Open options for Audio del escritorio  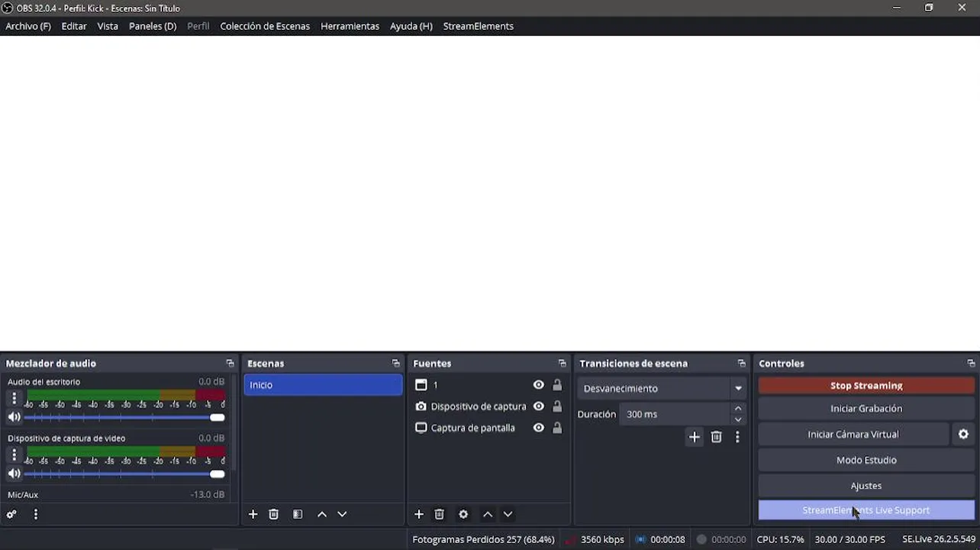coord(14,398)
